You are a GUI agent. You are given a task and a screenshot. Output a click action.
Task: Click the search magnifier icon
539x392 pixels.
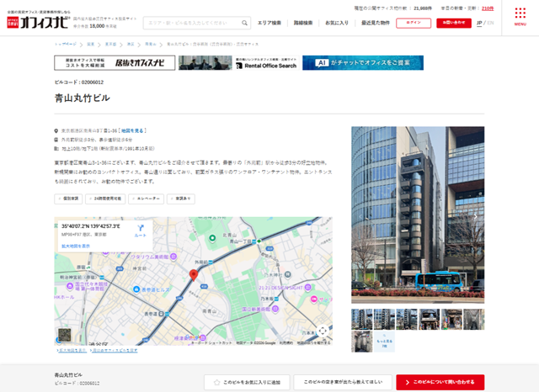pos(243,23)
